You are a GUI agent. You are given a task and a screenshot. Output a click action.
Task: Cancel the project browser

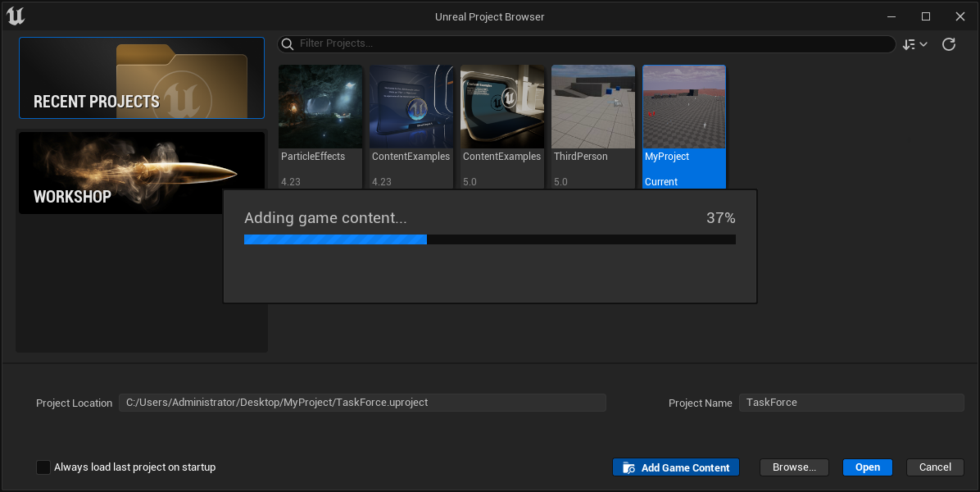click(x=935, y=467)
